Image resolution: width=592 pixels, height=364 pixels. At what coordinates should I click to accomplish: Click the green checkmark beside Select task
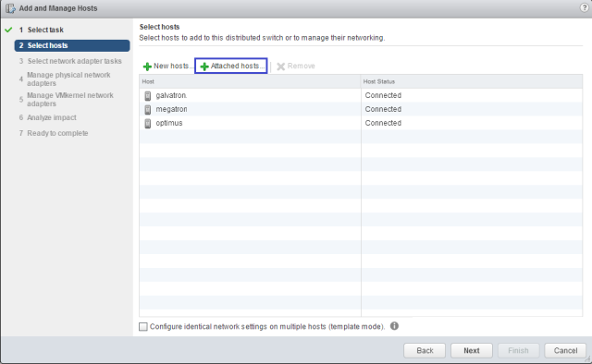[8, 30]
